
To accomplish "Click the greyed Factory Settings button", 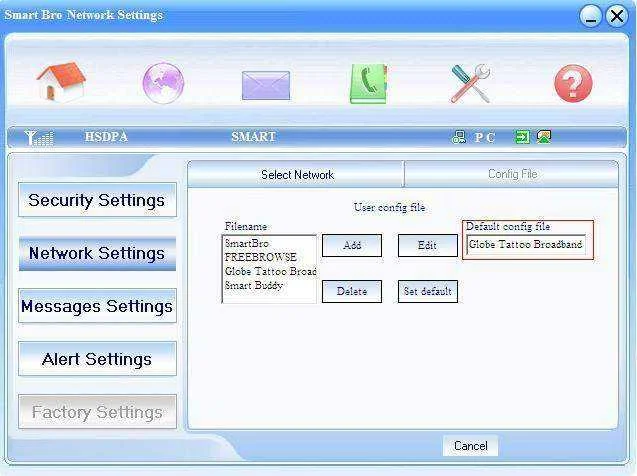I will [97, 412].
